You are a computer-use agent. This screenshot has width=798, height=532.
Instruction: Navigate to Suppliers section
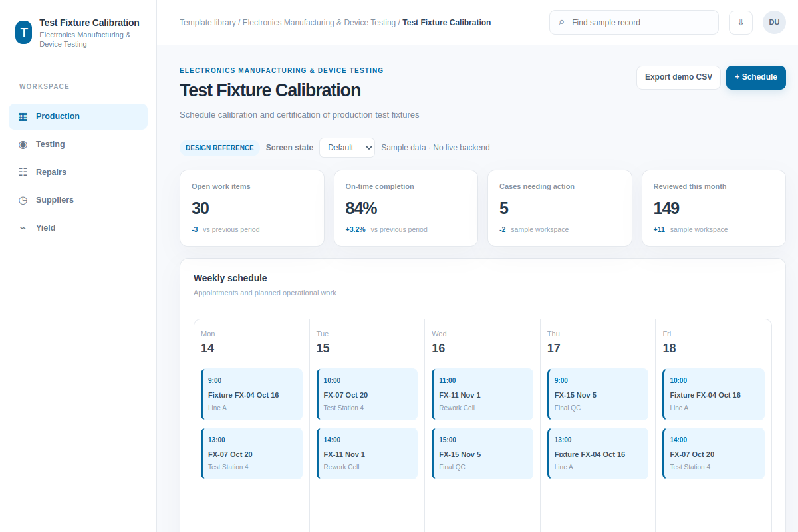point(78,200)
